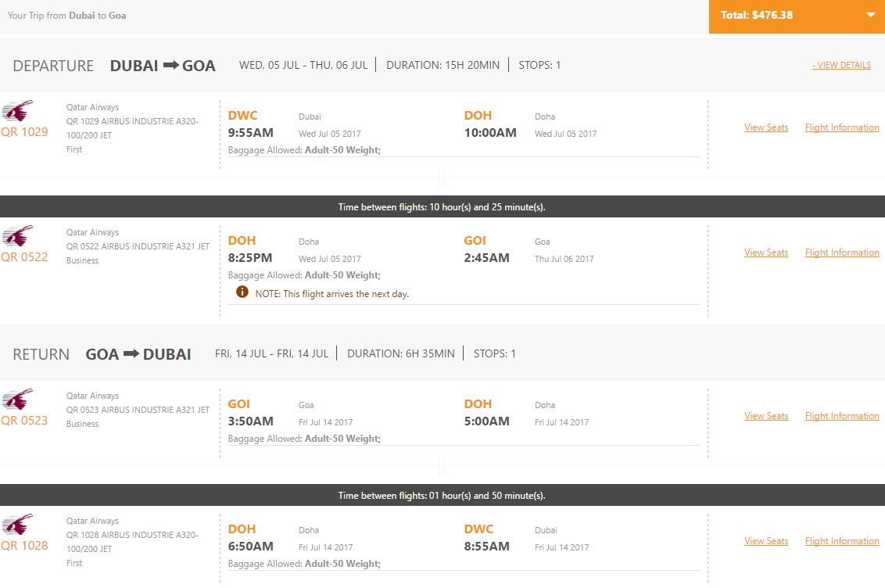Click the departure STOPS: 1 label

pyautogui.click(x=539, y=66)
